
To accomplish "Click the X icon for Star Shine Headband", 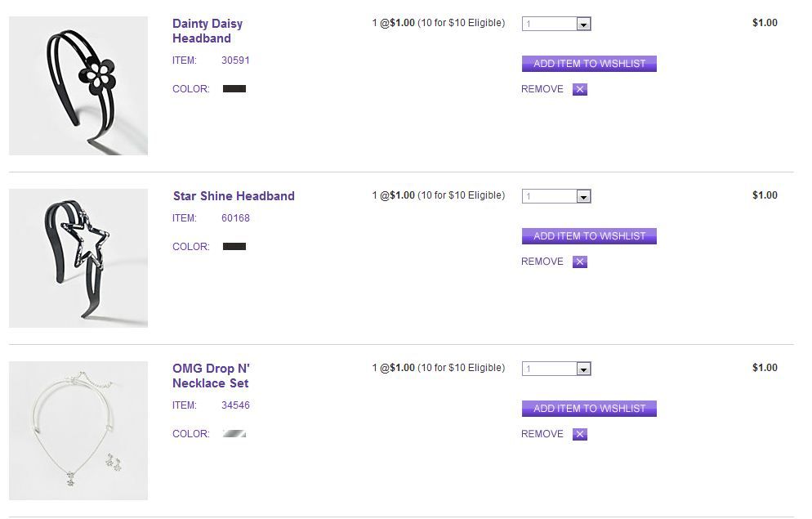I will coord(580,262).
